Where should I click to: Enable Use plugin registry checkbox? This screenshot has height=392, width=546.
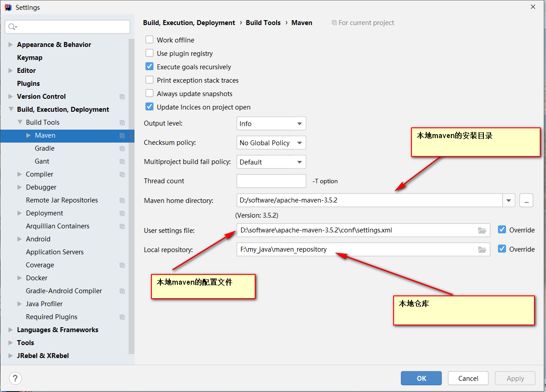(x=149, y=53)
